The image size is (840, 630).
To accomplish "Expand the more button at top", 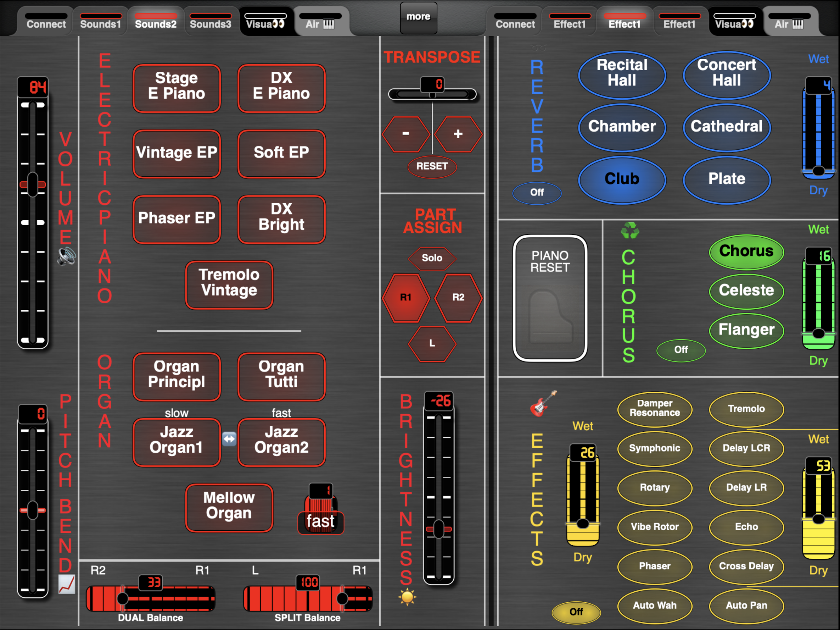I will pyautogui.click(x=419, y=17).
